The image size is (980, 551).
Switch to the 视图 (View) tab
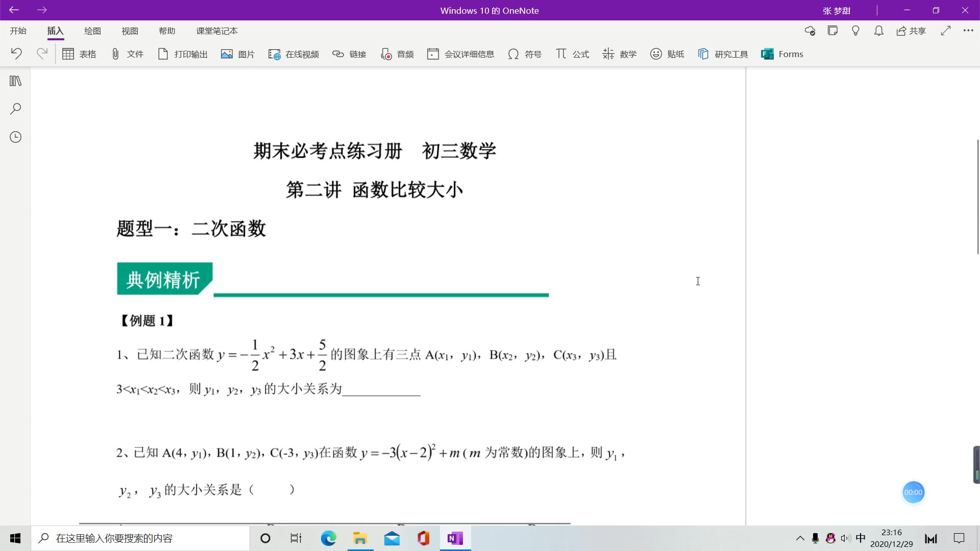coord(130,31)
